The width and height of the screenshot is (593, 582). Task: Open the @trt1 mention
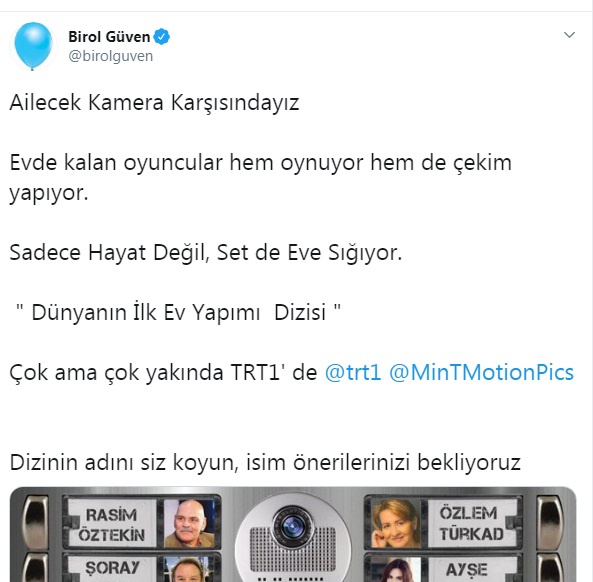353,372
